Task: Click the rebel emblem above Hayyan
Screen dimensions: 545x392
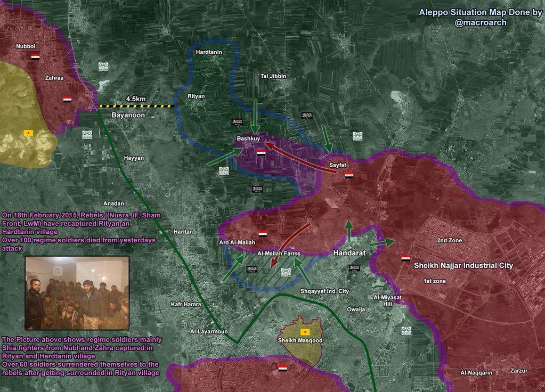Action: tap(86, 135)
